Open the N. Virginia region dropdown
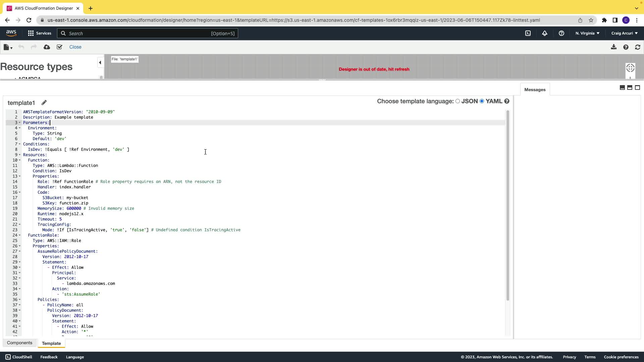This screenshot has width=644, height=362. tap(587, 33)
